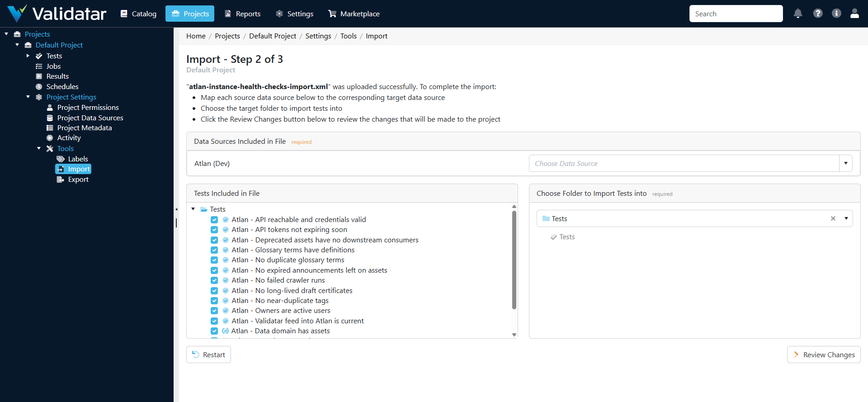Open notifications bell icon

pyautogui.click(x=798, y=14)
